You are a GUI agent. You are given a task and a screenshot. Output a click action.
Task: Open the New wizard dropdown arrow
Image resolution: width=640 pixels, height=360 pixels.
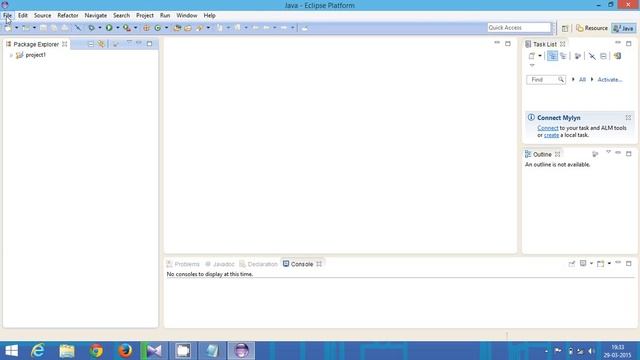coord(17,28)
